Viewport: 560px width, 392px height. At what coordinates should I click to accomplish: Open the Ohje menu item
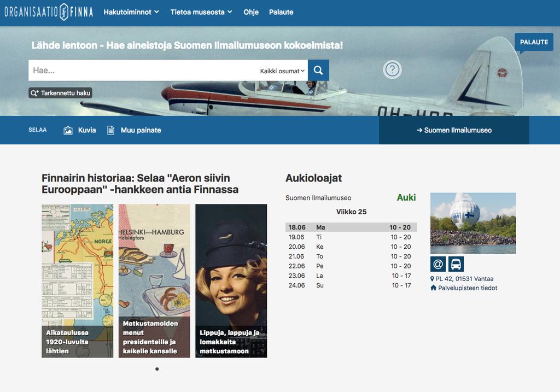point(251,12)
